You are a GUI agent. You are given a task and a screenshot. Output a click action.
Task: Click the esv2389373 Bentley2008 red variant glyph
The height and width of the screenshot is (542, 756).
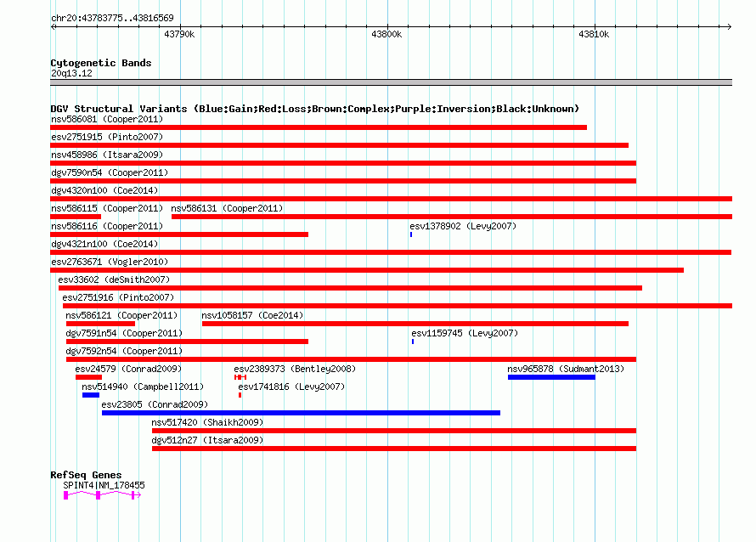pyautogui.click(x=240, y=377)
